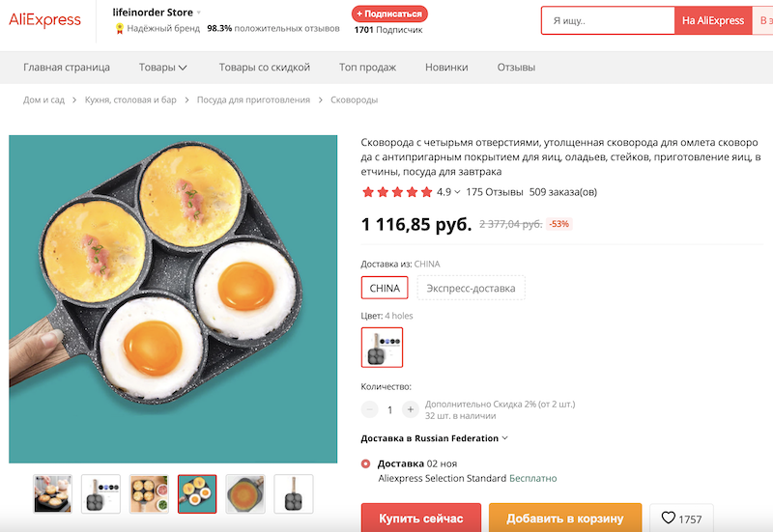Select the CHINA shipping origin option
Screen dimensions: 773x532
385,288
